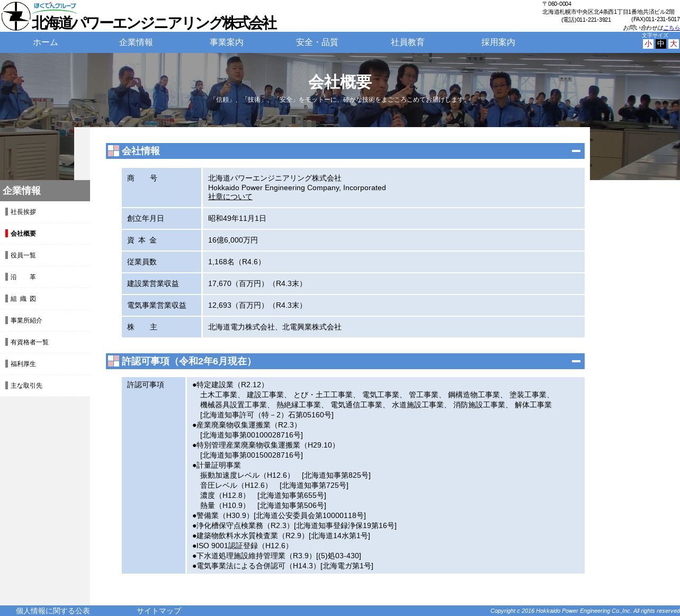Go to 社長挨拶 in sidebar
Screen dimensions: 680x616
[23, 212]
